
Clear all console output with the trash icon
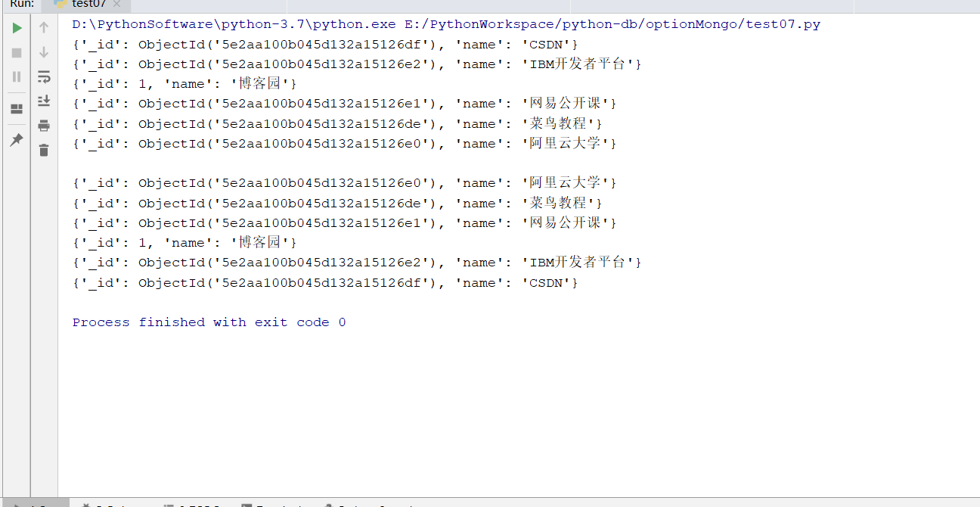click(x=44, y=150)
